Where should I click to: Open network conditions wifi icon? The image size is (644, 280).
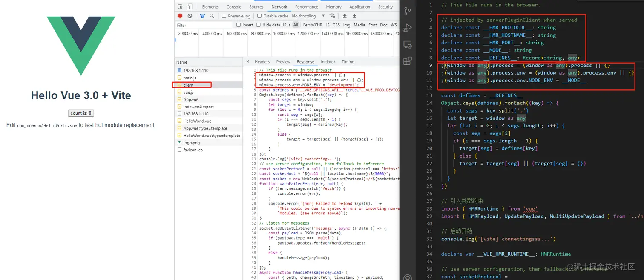(x=332, y=16)
